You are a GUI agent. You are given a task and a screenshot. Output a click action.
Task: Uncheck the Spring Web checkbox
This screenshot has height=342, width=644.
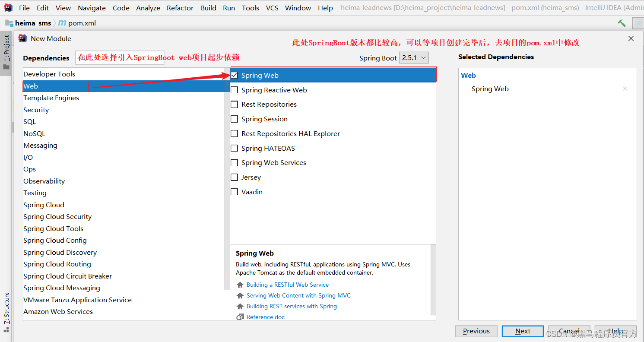(x=235, y=75)
